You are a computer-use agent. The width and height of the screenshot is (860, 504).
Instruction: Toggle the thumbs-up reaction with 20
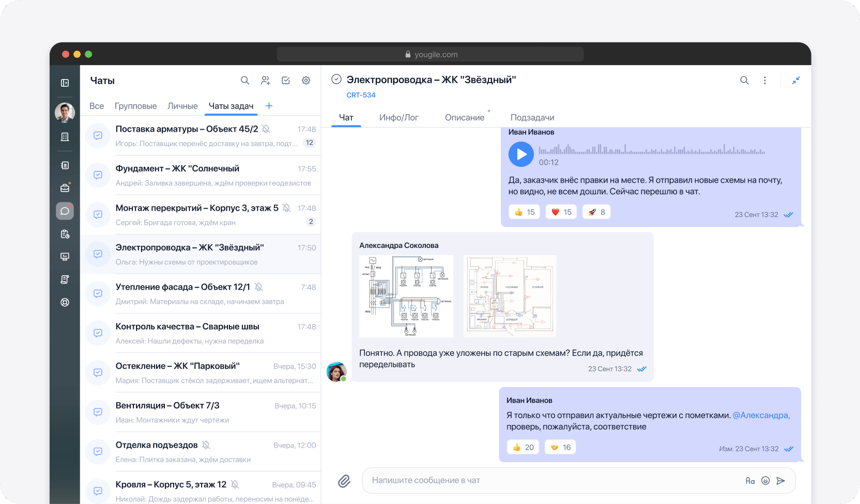point(523,447)
